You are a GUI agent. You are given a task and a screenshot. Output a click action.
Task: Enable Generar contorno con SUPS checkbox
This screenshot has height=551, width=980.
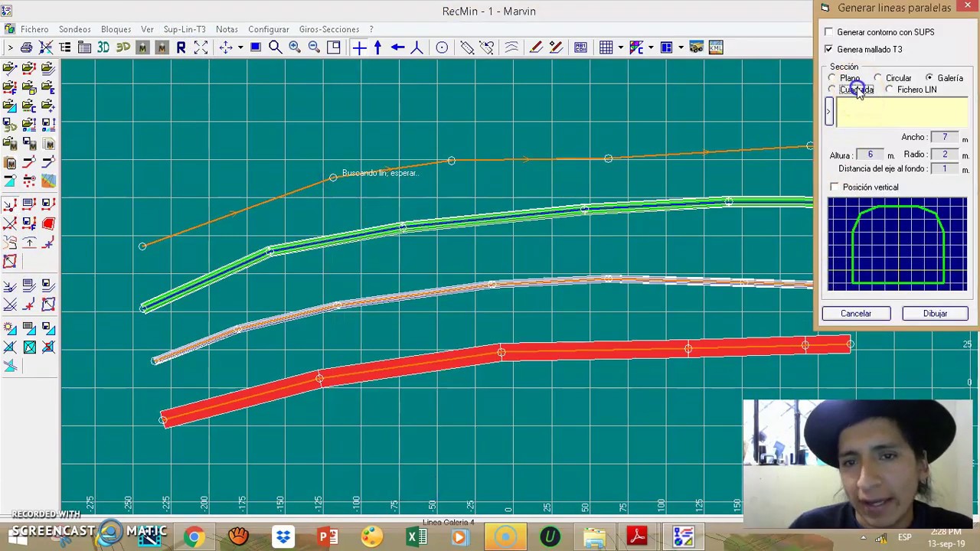828,32
